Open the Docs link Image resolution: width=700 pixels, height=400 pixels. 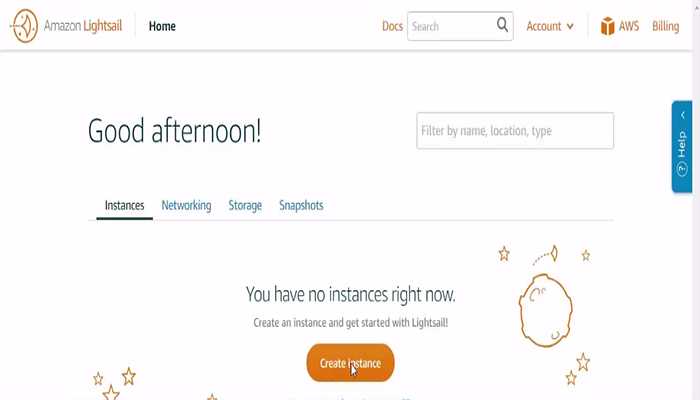392,26
